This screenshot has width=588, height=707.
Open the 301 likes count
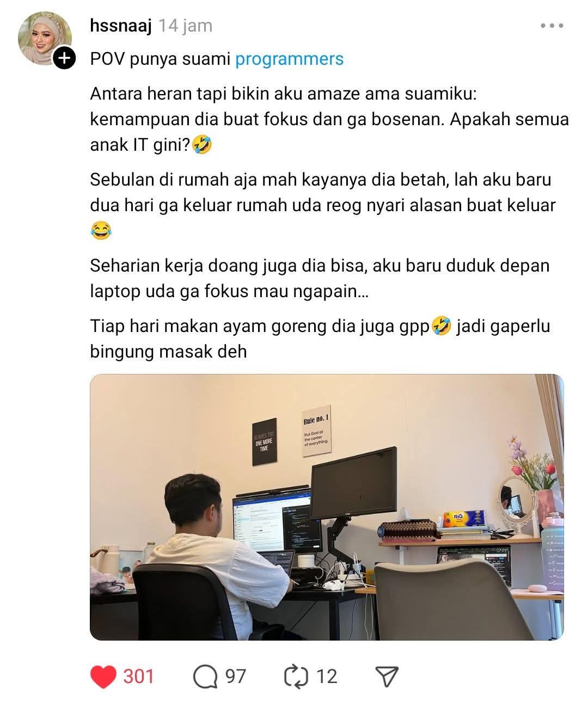[x=138, y=677]
